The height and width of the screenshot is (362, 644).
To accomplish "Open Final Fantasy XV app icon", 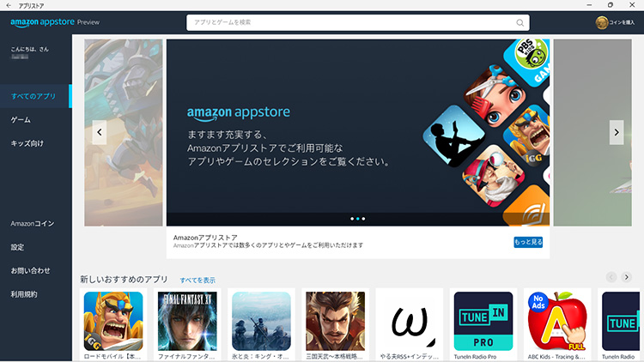I will click(x=187, y=321).
